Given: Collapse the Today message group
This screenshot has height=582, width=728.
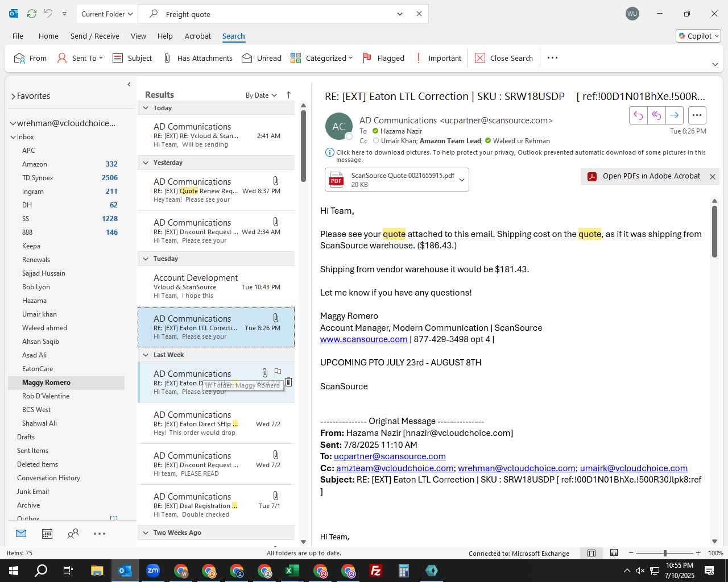Looking at the screenshot, I should pyautogui.click(x=146, y=108).
